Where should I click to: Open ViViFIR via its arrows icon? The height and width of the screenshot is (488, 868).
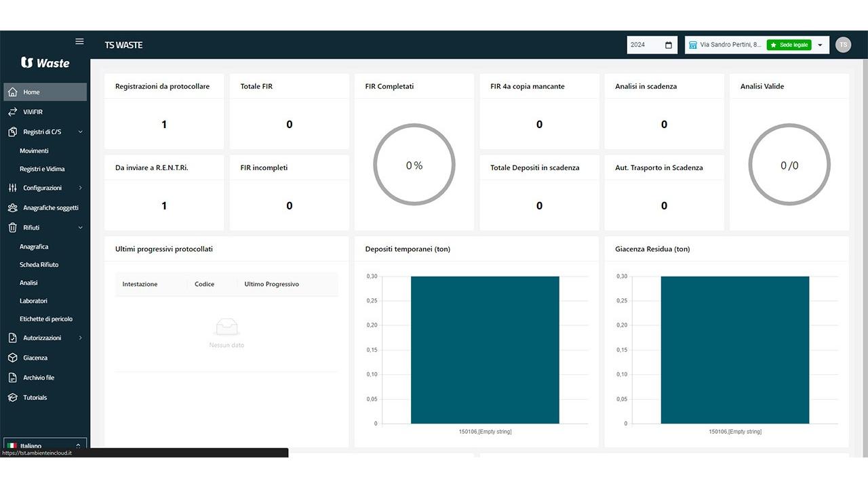pos(12,112)
